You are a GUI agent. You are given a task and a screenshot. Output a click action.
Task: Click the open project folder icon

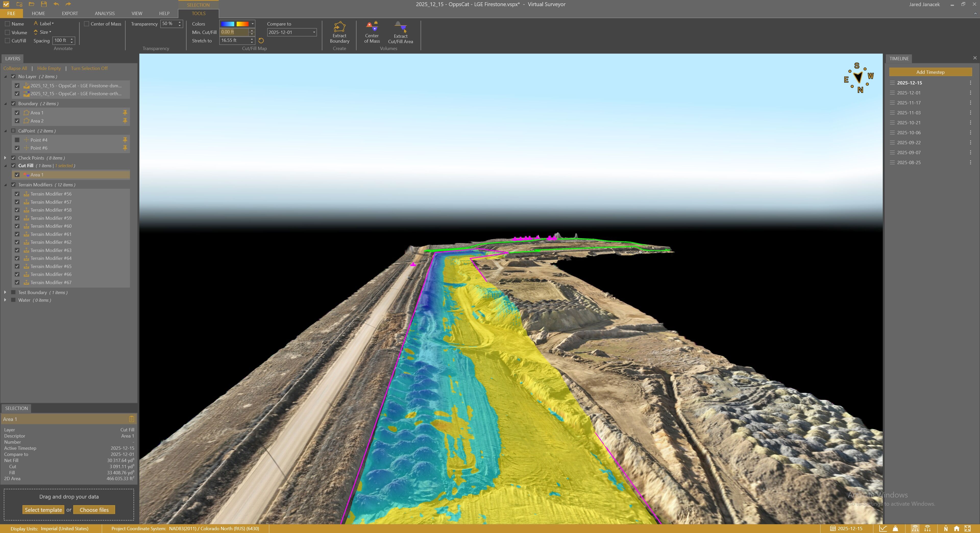(x=32, y=4)
